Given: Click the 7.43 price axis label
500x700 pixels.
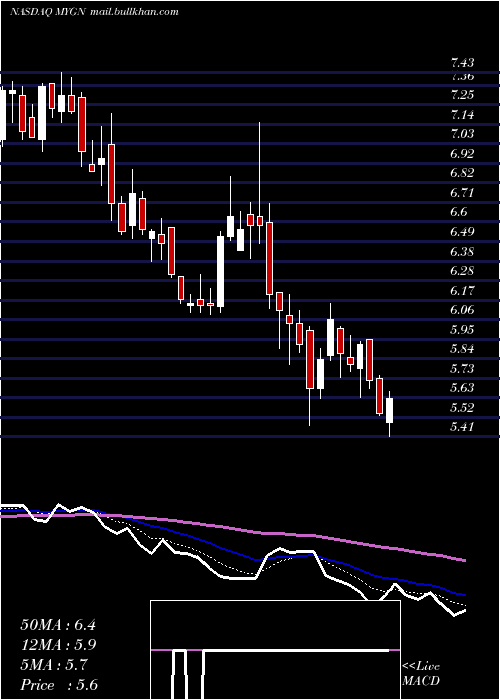Looking at the screenshot, I should coord(462,62).
